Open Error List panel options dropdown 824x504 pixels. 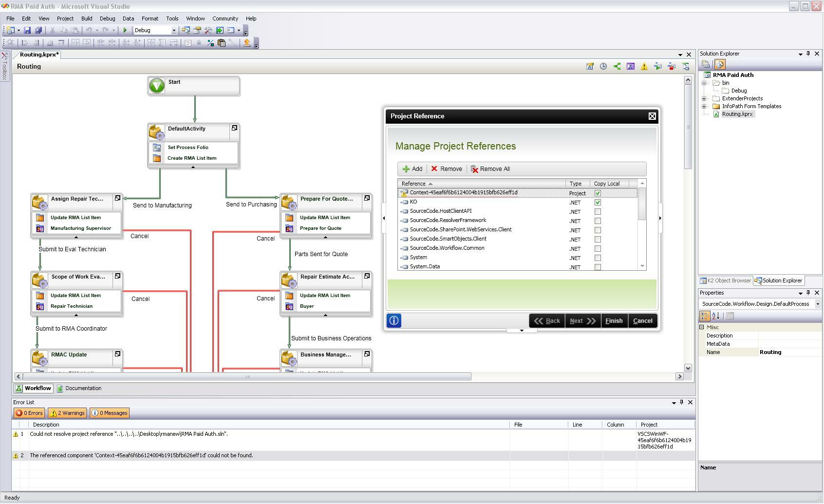pyautogui.click(x=674, y=403)
